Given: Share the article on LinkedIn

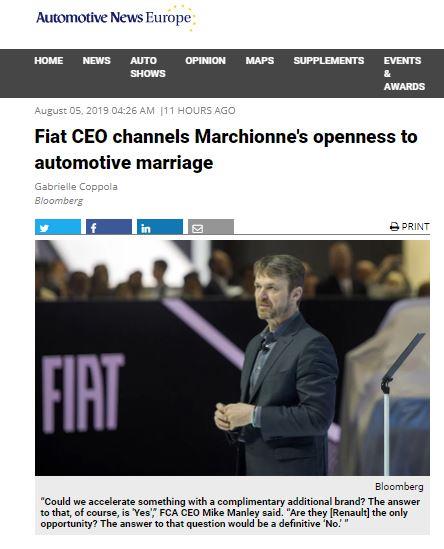Looking at the screenshot, I should coord(160,227).
